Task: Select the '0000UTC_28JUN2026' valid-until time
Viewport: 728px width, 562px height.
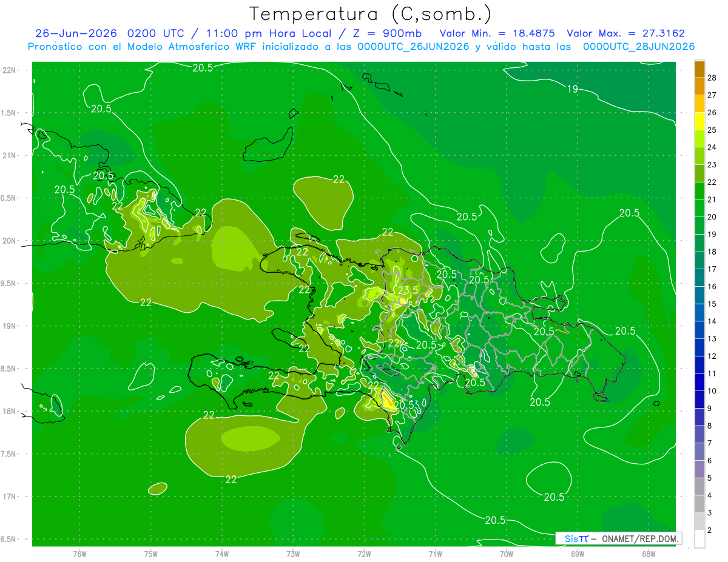Action: 638,46
